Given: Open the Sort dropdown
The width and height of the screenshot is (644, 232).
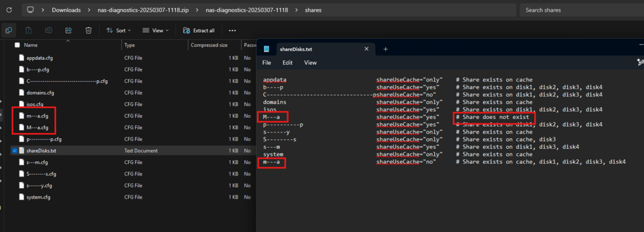Looking at the screenshot, I should point(118,30).
